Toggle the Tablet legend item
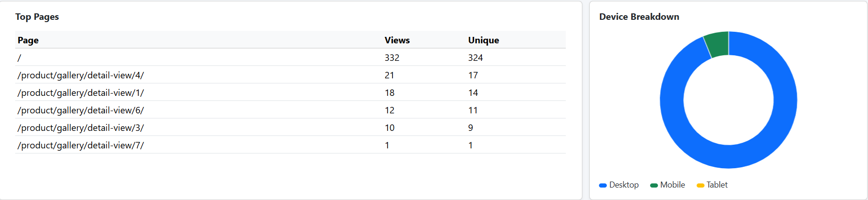This screenshot has width=868, height=200. [x=712, y=185]
